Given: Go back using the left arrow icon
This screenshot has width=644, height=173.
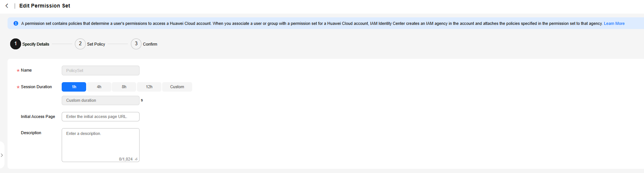Looking at the screenshot, I should (x=7, y=6).
